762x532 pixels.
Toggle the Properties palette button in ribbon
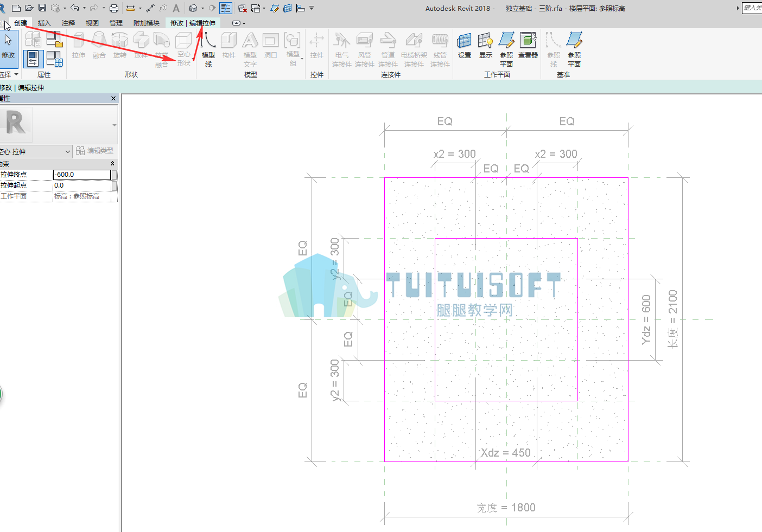[x=33, y=59]
